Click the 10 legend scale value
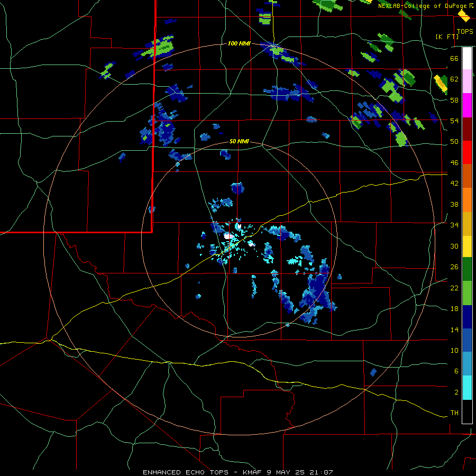 coord(454,350)
